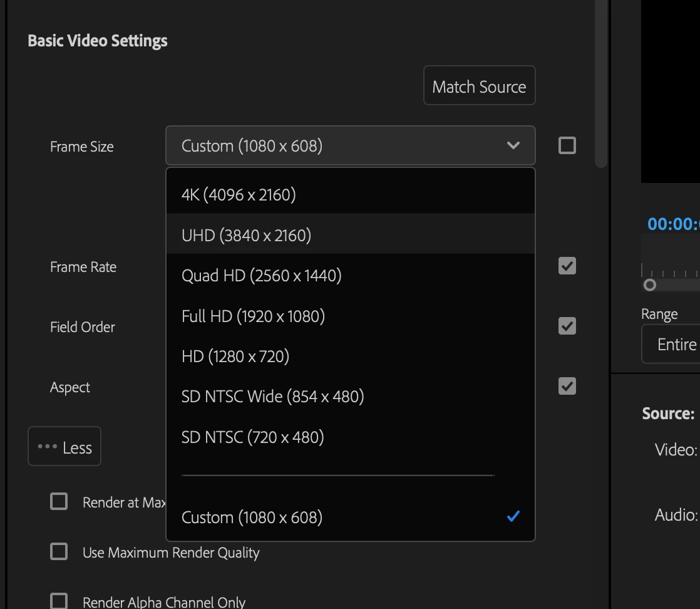This screenshot has width=700, height=609.
Task: Click the Frame Size dropdown chevron arrow
Action: pyautogui.click(x=513, y=145)
